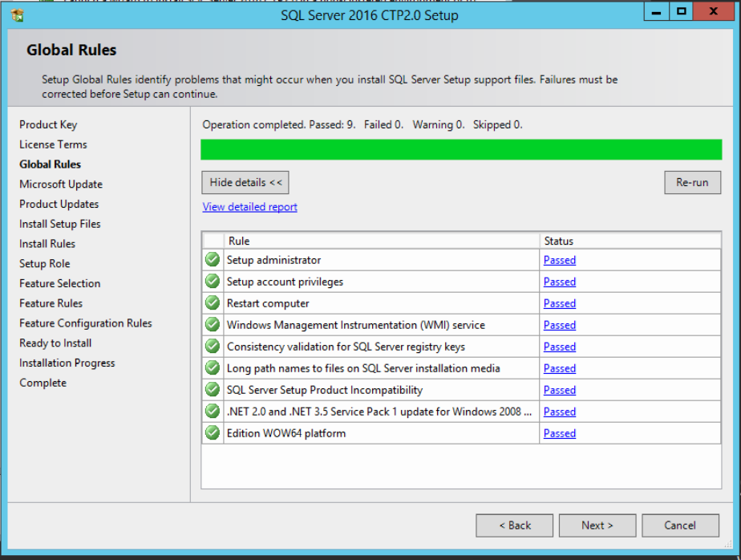The width and height of the screenshot is (741, 560).
Task: Select the Global Rules step
Action: tap(50, 164)
